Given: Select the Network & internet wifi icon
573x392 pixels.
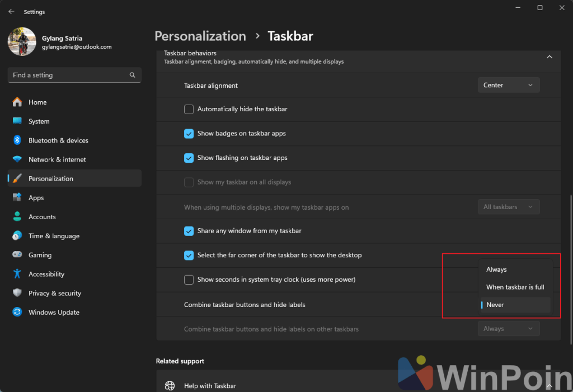Looking at the screenshot, I should click(17, 159).
